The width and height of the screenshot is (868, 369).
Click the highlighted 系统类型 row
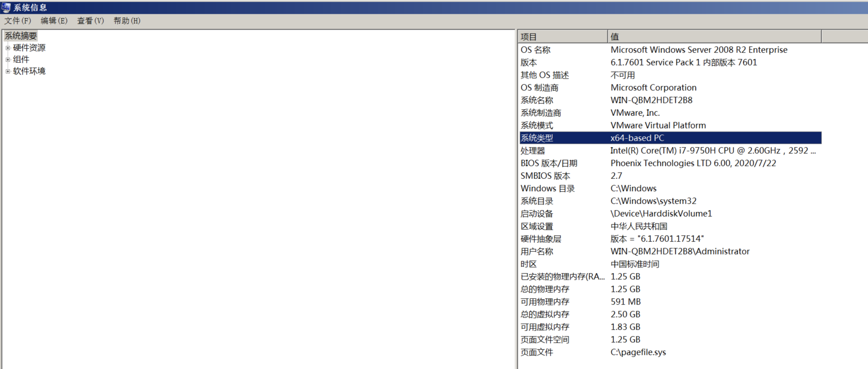click(537, 138)
